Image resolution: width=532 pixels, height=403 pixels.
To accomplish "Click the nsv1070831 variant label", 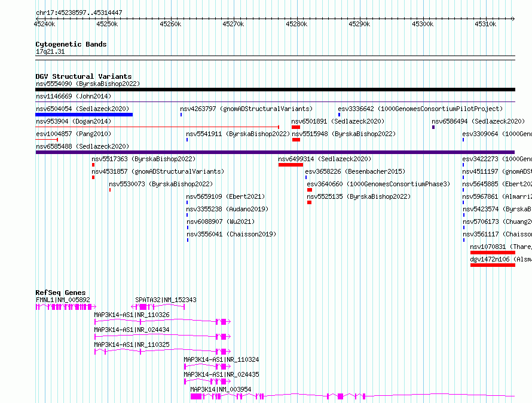I will tap(501, 247).
